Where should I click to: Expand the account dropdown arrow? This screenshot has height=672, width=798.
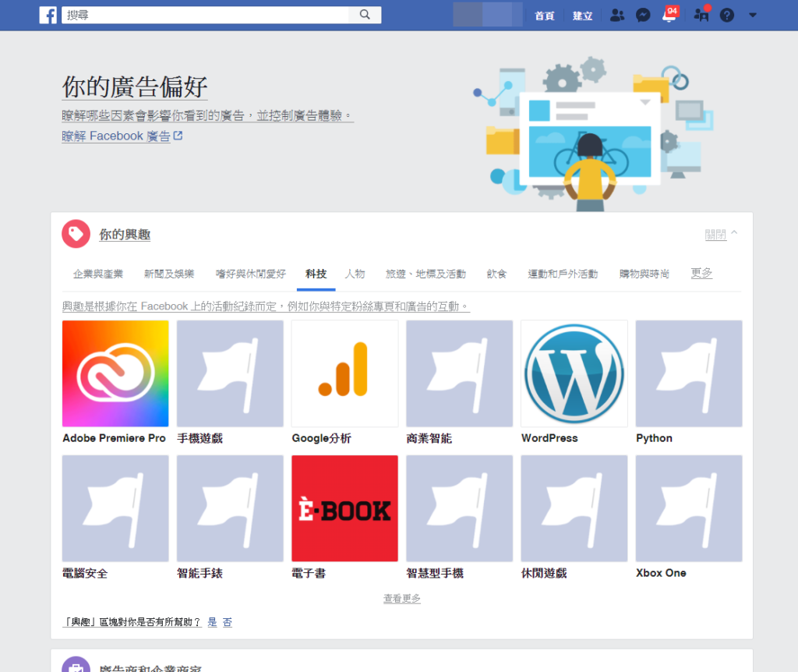click(753, 16)
